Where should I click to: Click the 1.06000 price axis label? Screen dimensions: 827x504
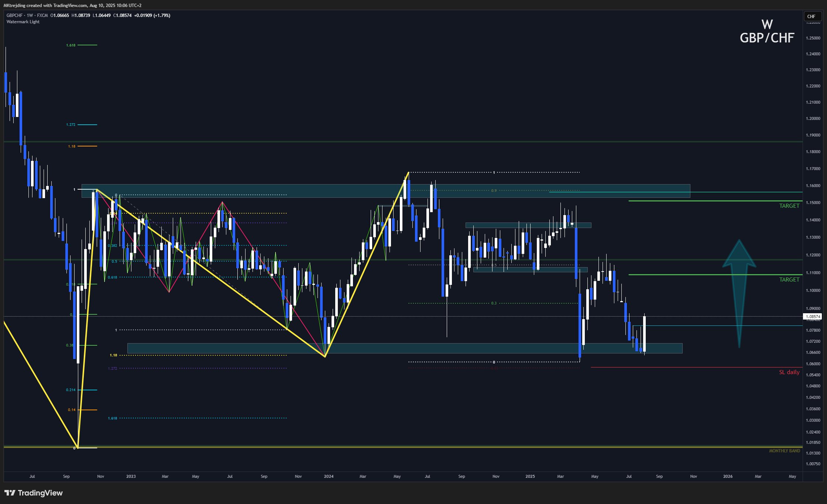click(x=813, y=364)
